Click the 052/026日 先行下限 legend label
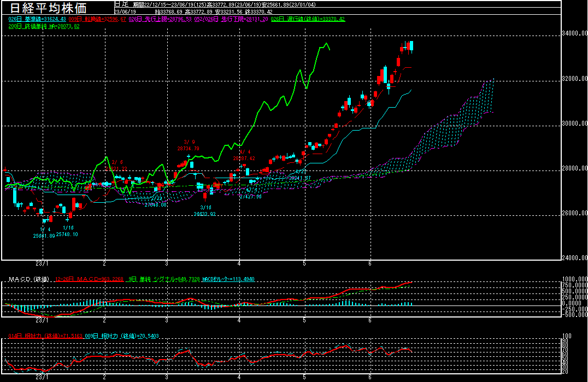588x382 pixels. (x=231, y=19)
